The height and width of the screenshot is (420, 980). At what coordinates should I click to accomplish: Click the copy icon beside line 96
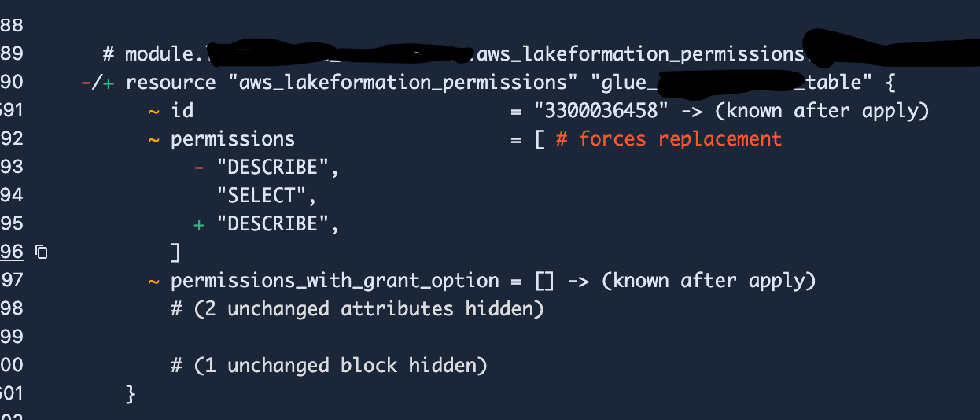(x=42, y=252)
